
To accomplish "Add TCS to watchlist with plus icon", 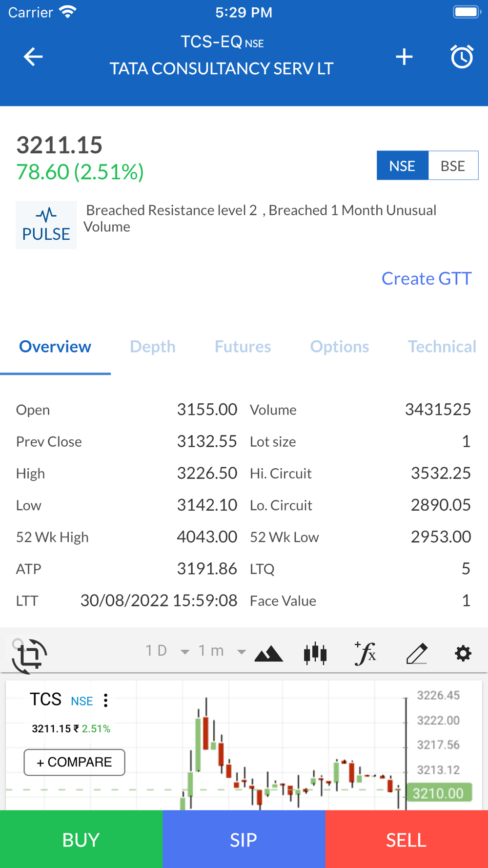I will (x=404, y=57).
